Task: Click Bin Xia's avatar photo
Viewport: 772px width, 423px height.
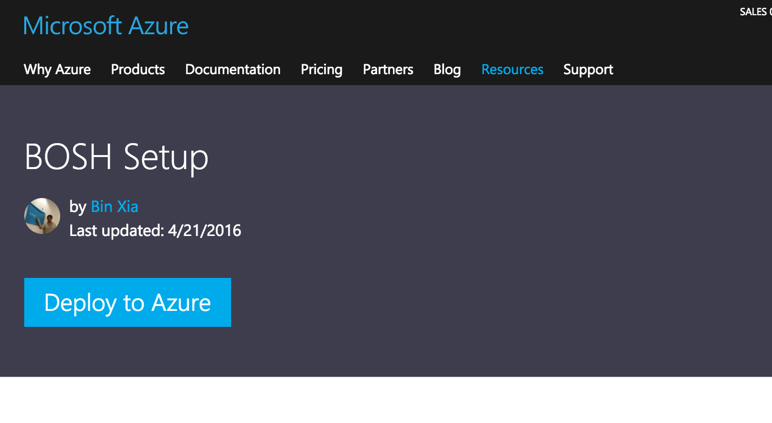Action: point(42,216)
